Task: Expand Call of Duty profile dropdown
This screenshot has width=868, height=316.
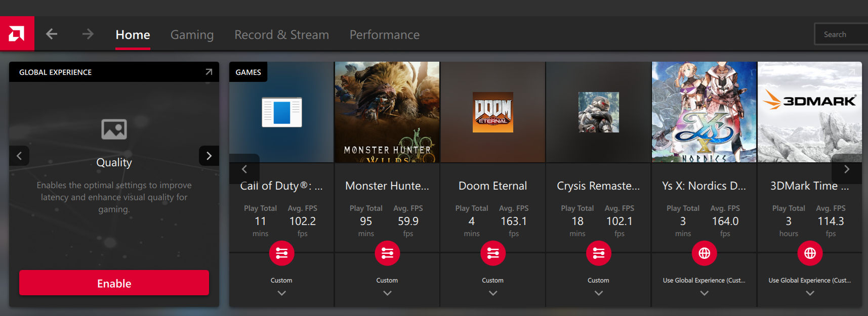Action: [x=282, y=293]
